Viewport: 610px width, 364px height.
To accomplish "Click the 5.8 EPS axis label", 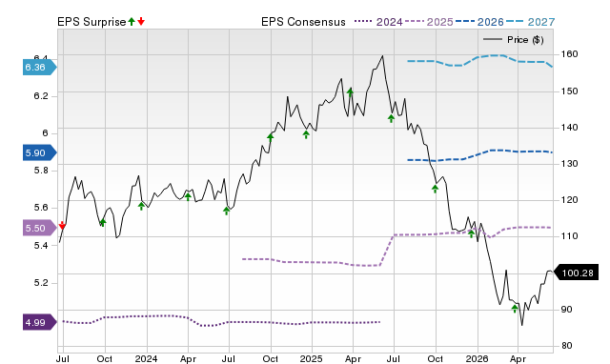I will (x=41, y=171).
